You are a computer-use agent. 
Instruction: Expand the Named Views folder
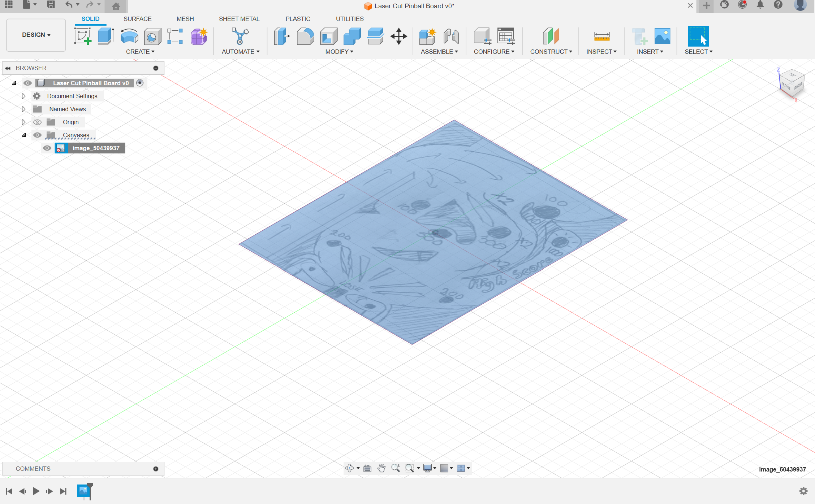(x=23, y=109)
